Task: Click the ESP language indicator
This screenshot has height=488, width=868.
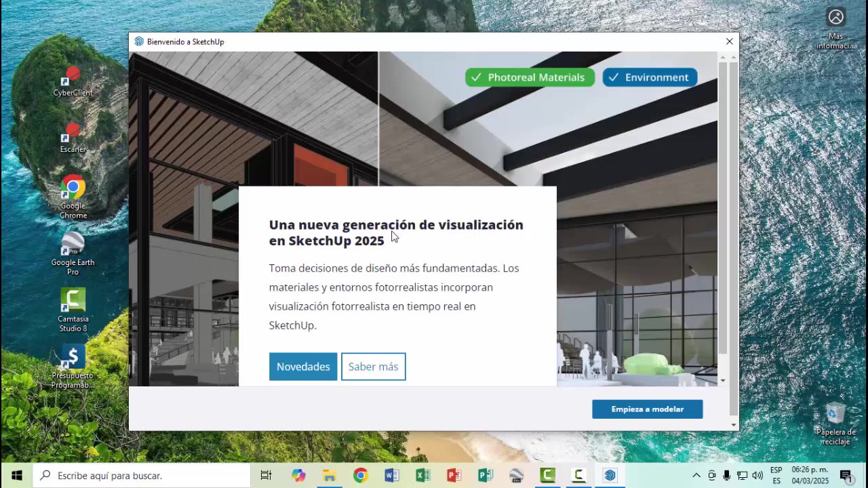Action: [x=776, y=476]
